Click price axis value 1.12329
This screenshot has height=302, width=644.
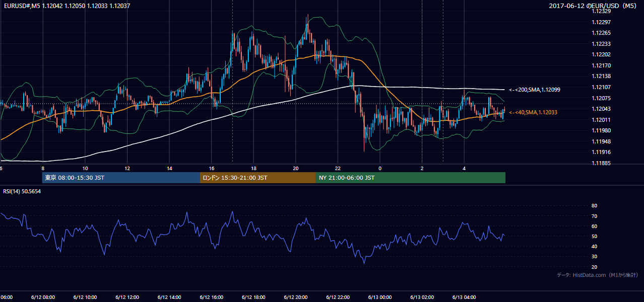point(601,11)
